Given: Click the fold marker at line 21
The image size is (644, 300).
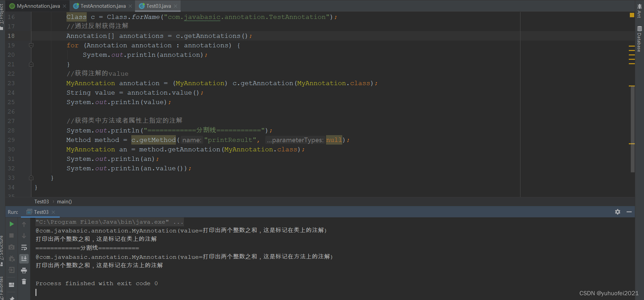Looking at the screenshot, I should [31, 64].
